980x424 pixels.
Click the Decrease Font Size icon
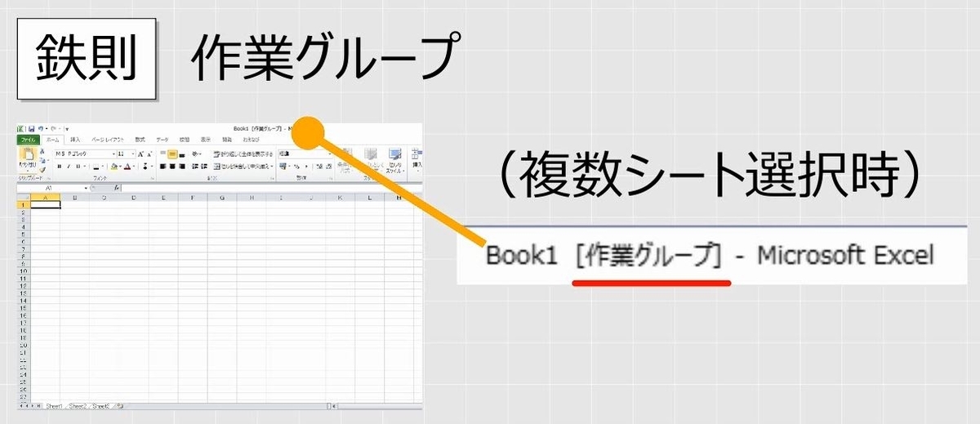(149, 154)
